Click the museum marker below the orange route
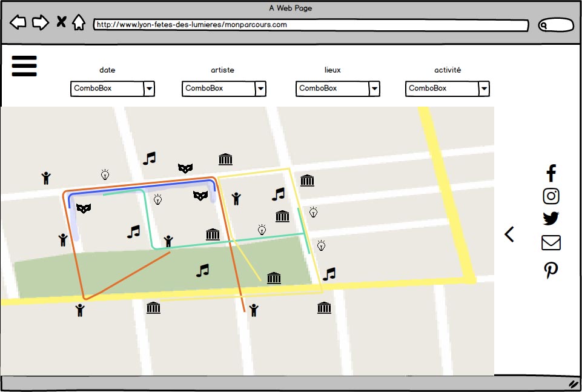This screenshot has height=392, width=582. click(154, 308)
